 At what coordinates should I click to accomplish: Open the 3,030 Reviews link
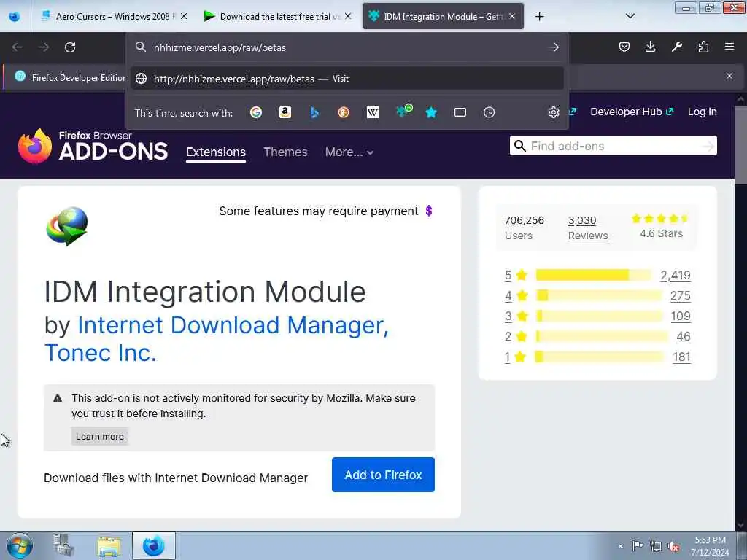pos(588,228)
